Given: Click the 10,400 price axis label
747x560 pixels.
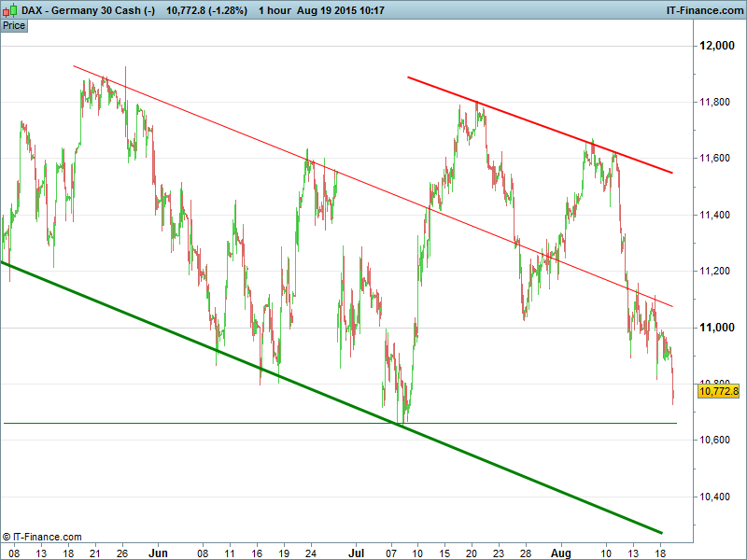Looking at the screenshot, I should pyautogui.click(x=718, y=497).
